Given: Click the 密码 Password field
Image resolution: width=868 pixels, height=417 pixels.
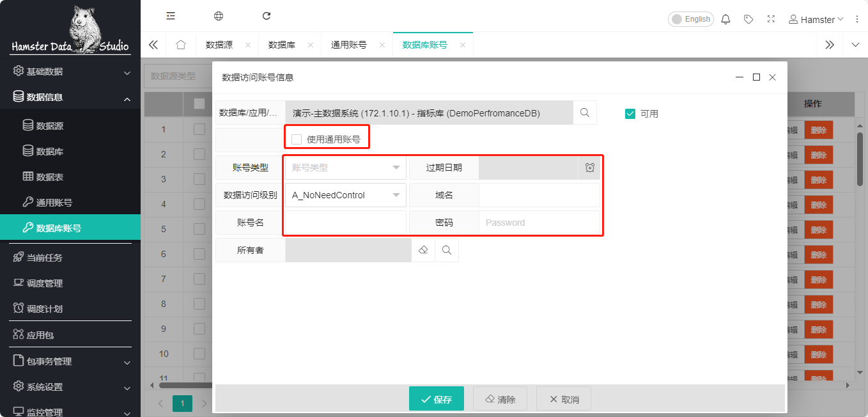Looking at the screenshot, I should [x=539, y=223].
